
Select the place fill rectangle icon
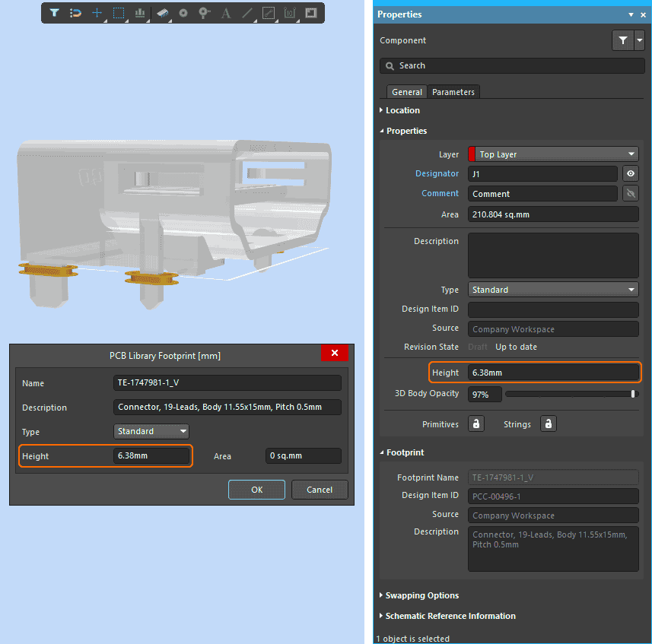point(311,13)
